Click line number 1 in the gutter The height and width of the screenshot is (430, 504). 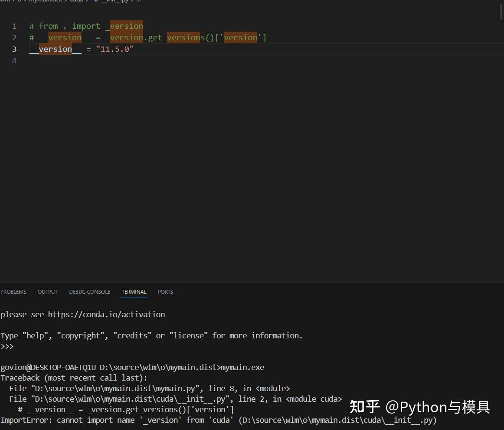[14, 26]
